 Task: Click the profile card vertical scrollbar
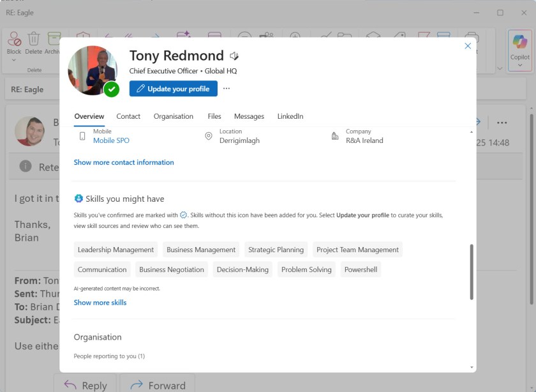click(x=472, y=271)
